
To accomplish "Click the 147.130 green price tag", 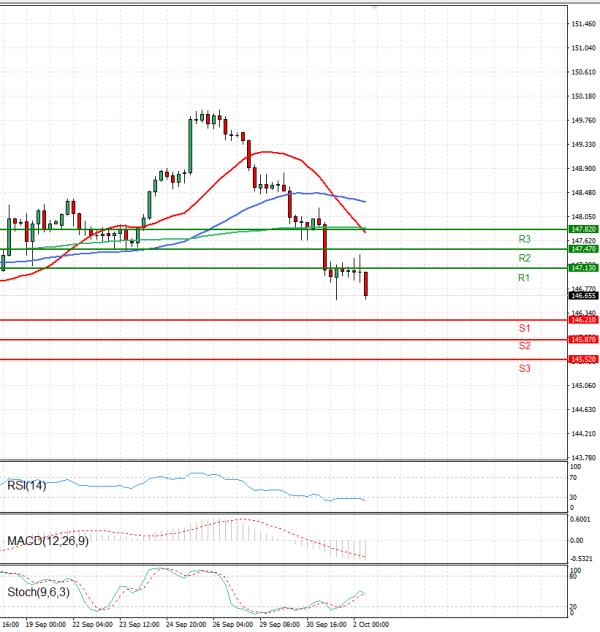I will pos(583,268).
